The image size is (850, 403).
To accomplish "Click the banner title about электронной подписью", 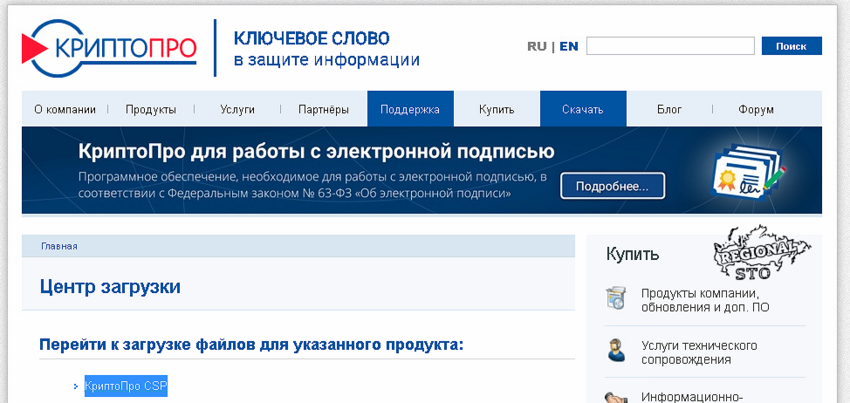I will [x=316, y=151].
